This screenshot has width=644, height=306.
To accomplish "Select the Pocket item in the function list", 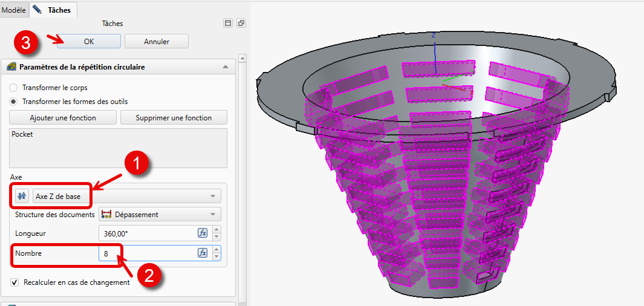I will tap(22, 134).
